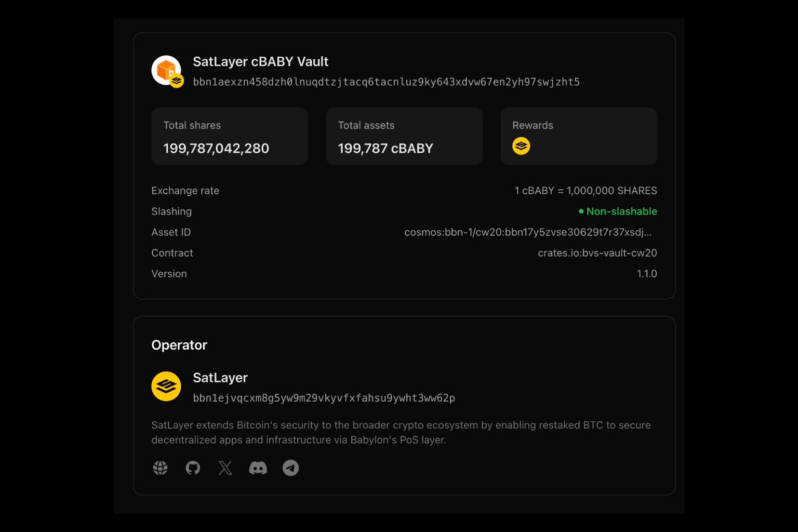Click the Version label
The height and width of the screenshot is (532, 798).
169,274
